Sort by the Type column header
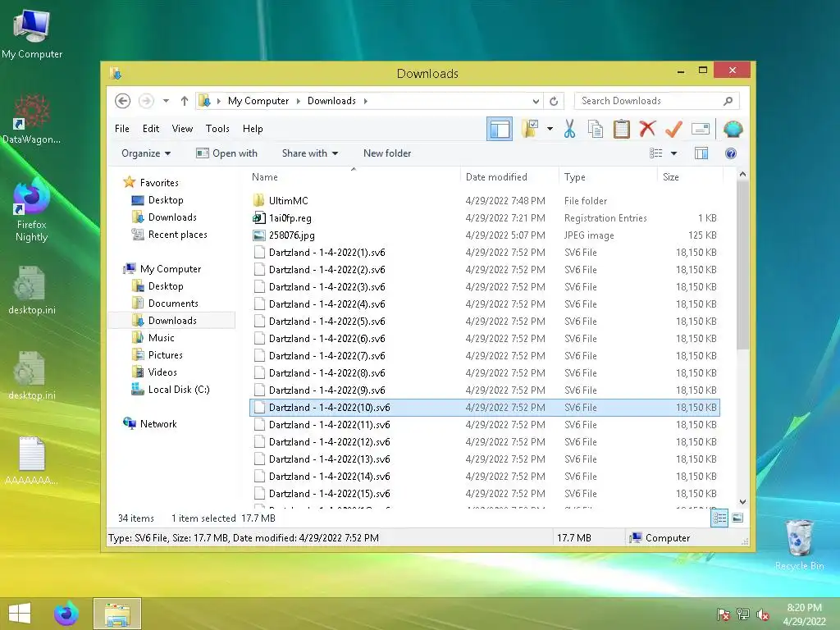 click(x=608, y=177)
